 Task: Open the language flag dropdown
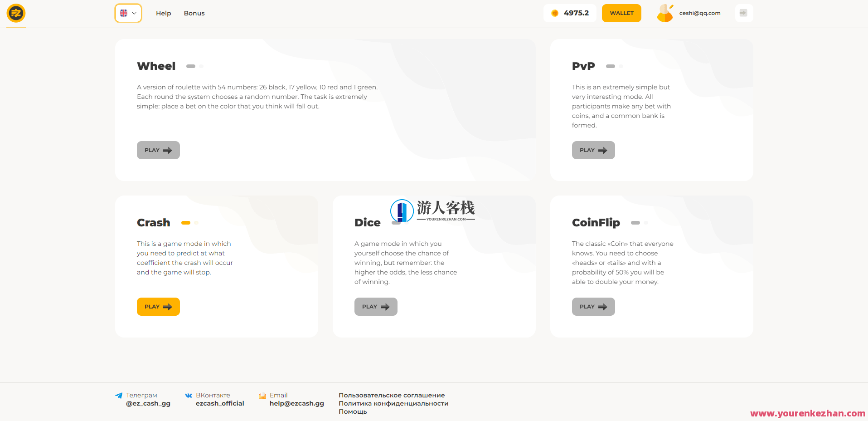click(x=128, y=13)
